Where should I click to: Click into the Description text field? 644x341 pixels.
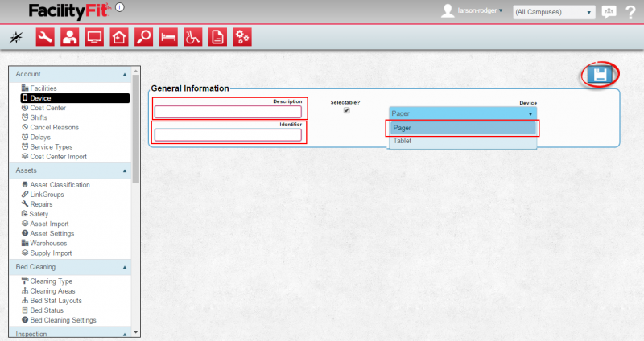(228, 112)
